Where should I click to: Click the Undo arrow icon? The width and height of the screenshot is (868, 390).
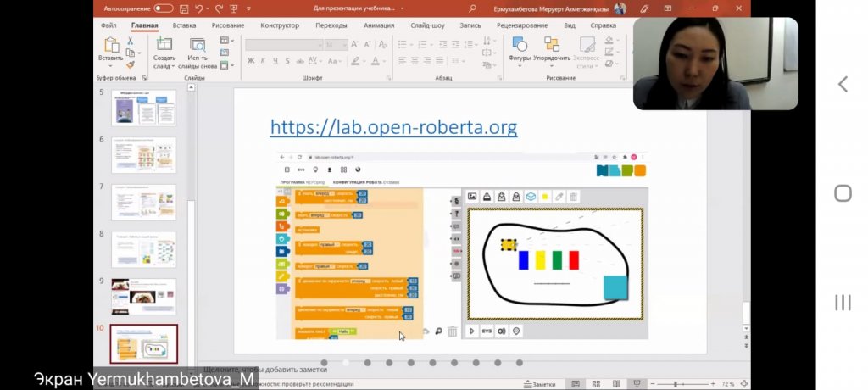pos(198,8)
